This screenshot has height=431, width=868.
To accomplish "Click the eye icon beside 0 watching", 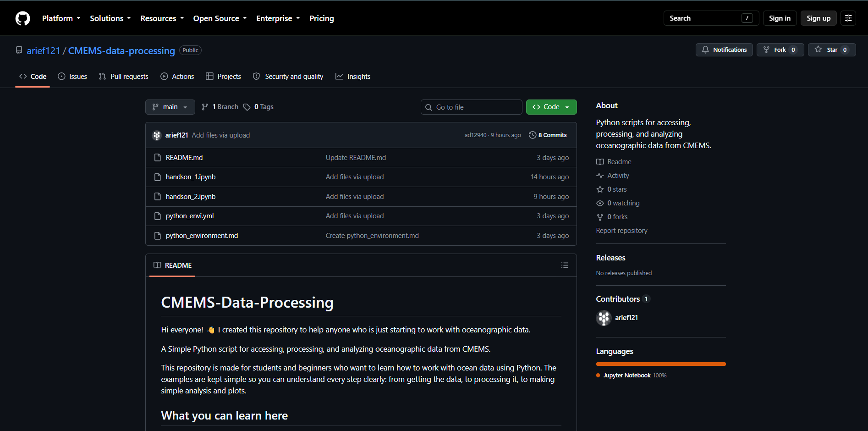I will coord(600,203).
